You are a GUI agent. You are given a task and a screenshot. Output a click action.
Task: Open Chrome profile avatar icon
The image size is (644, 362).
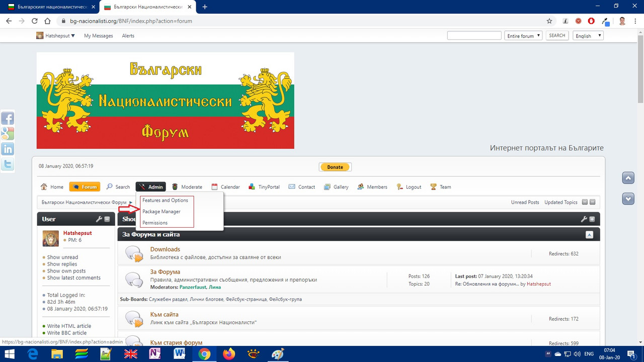tap(622, 21)
